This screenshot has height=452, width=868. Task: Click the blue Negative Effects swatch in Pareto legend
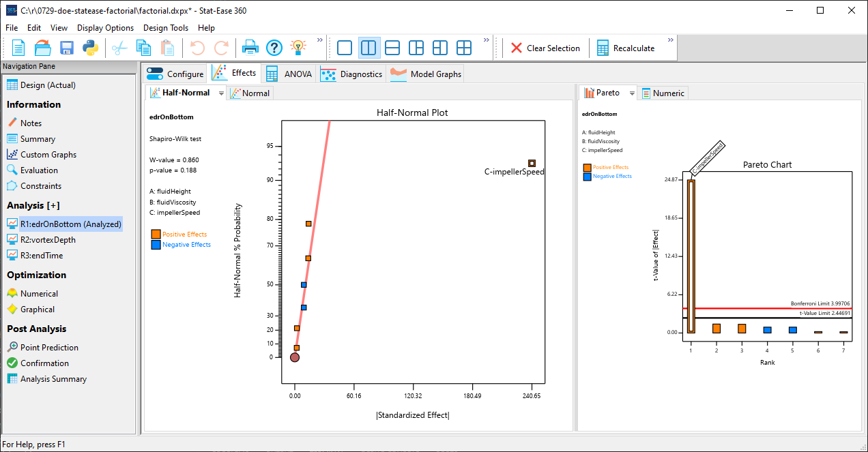coord(587,176)
